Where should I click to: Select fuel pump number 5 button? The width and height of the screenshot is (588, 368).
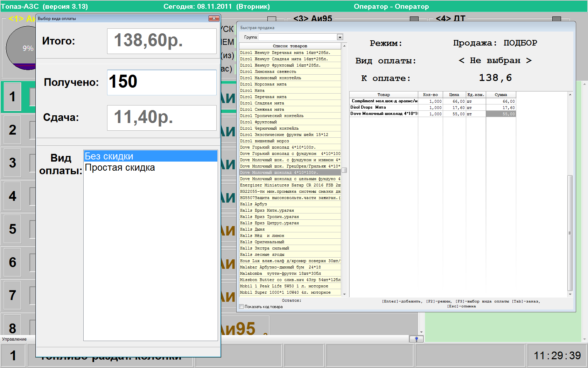13,229
